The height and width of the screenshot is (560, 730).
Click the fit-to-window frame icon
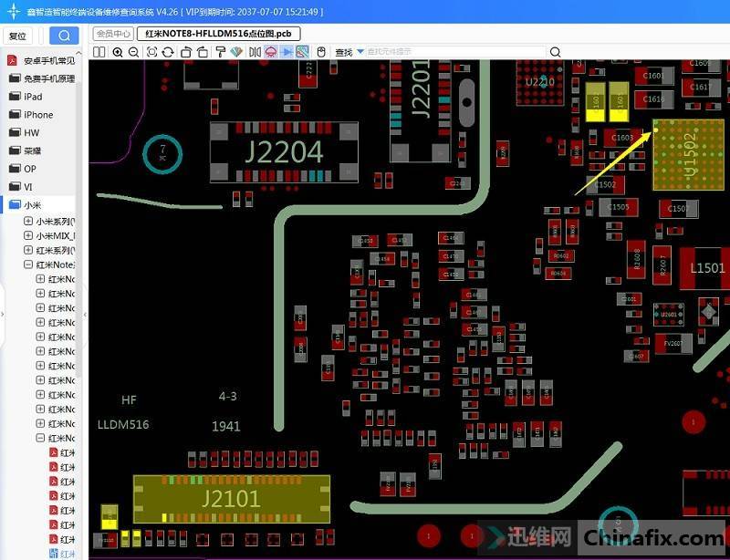[x=151, y=52]
